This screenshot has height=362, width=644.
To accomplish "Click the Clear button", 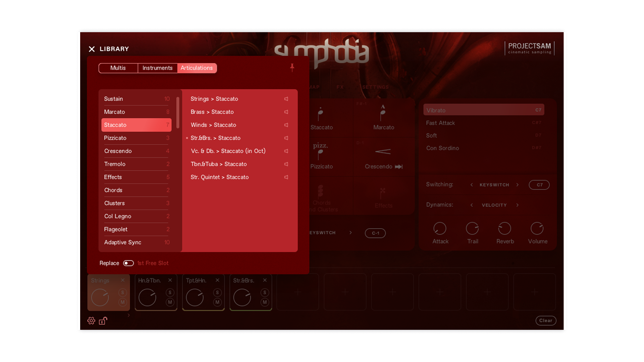I will click(546, 321).
